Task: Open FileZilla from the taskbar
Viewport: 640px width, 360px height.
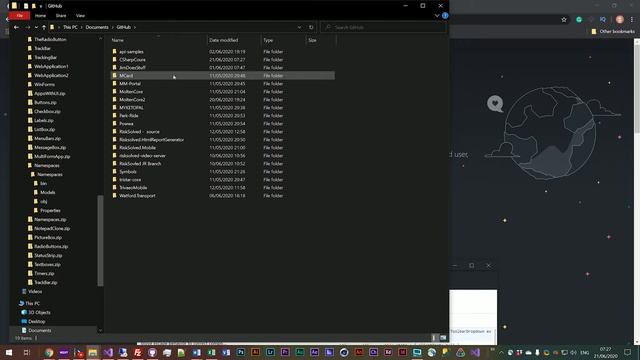Action: [x=138, y=352]
